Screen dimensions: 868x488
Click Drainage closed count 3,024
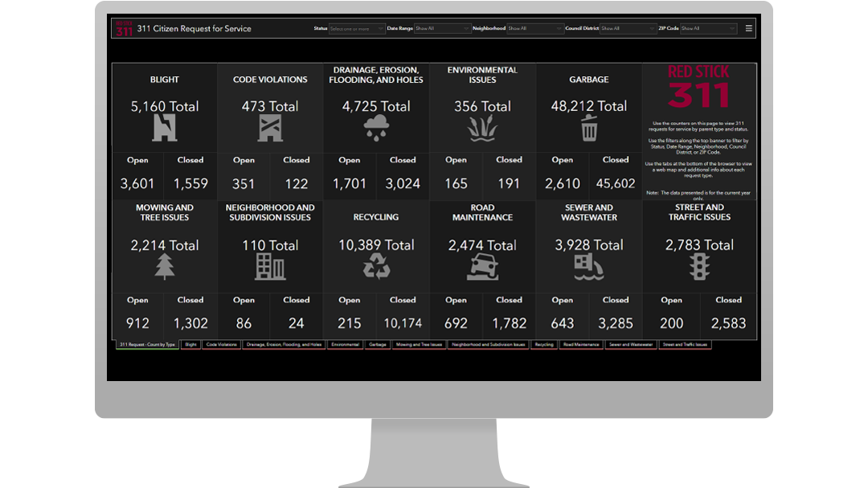(403, 184)
